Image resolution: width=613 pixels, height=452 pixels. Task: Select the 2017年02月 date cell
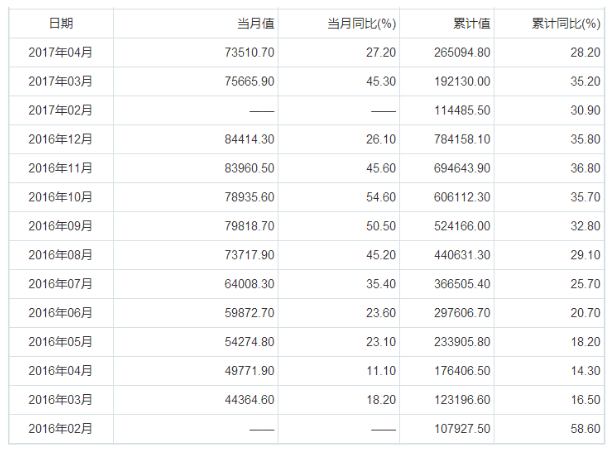pos(60,110)
